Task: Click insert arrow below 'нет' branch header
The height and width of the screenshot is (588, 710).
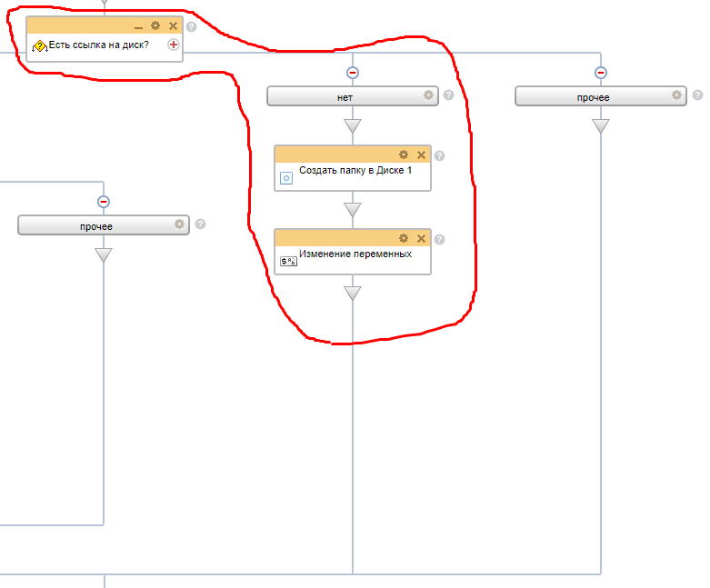Action: coord(353,125)
